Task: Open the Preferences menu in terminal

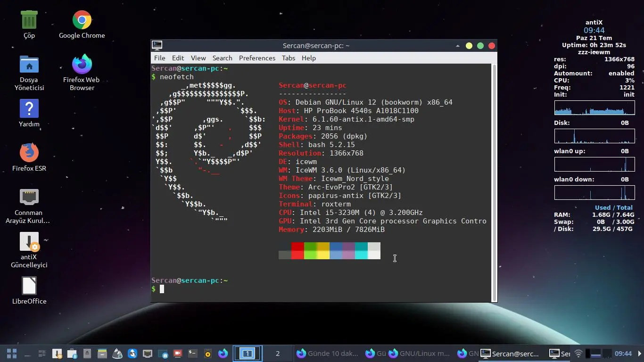Action: pos(257,58)
